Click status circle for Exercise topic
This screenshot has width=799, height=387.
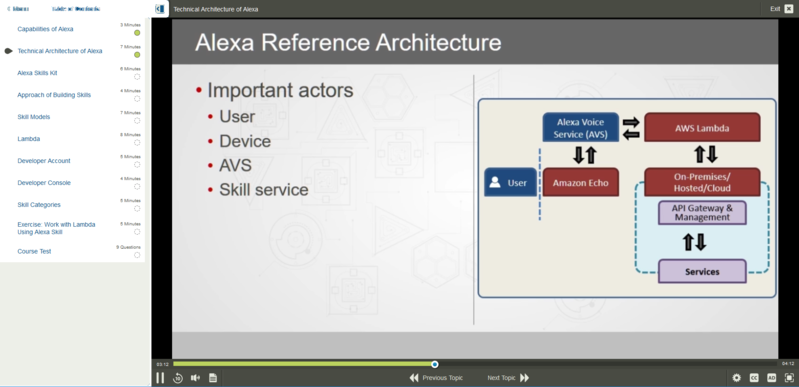[137, 232]
